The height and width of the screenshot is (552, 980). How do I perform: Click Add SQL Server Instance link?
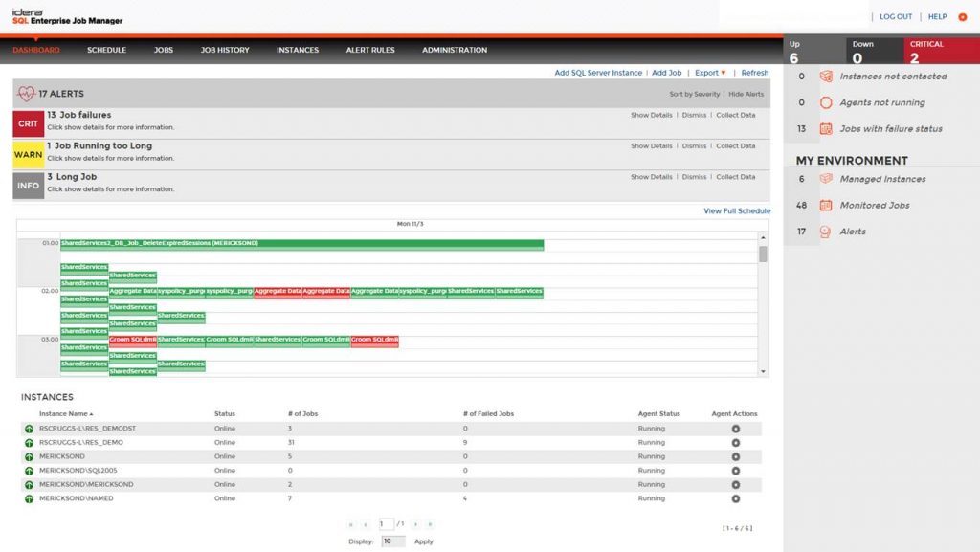598,73
